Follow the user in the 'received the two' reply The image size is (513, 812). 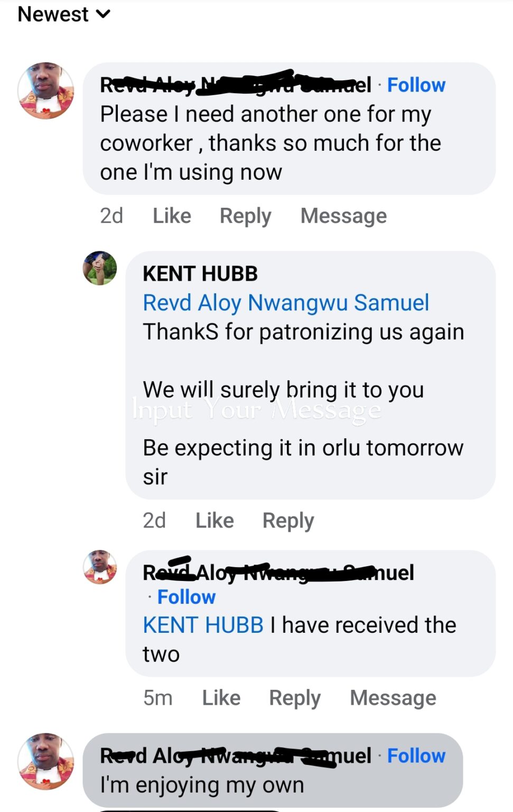point(186,597)
